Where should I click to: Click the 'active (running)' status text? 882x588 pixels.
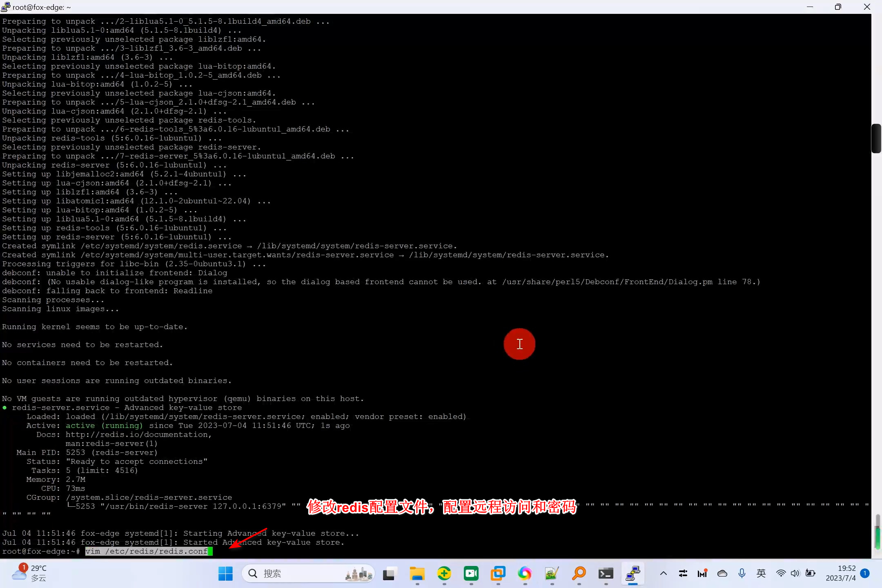pyautogui.click(x=105, y=425)
